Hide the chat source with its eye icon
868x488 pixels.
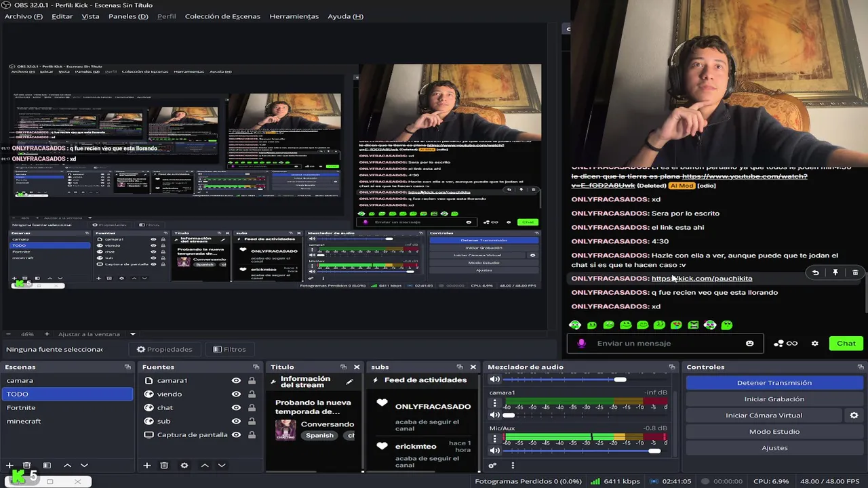pos(236,407)
